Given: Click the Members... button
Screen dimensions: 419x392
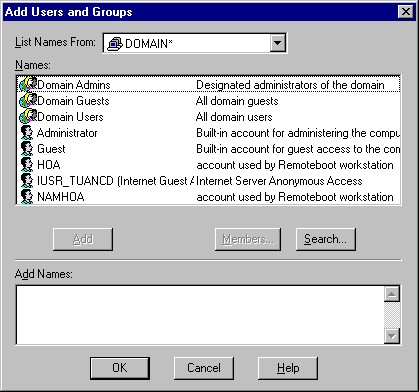Looking at the screenshot, I should click(x=248, y=239).
